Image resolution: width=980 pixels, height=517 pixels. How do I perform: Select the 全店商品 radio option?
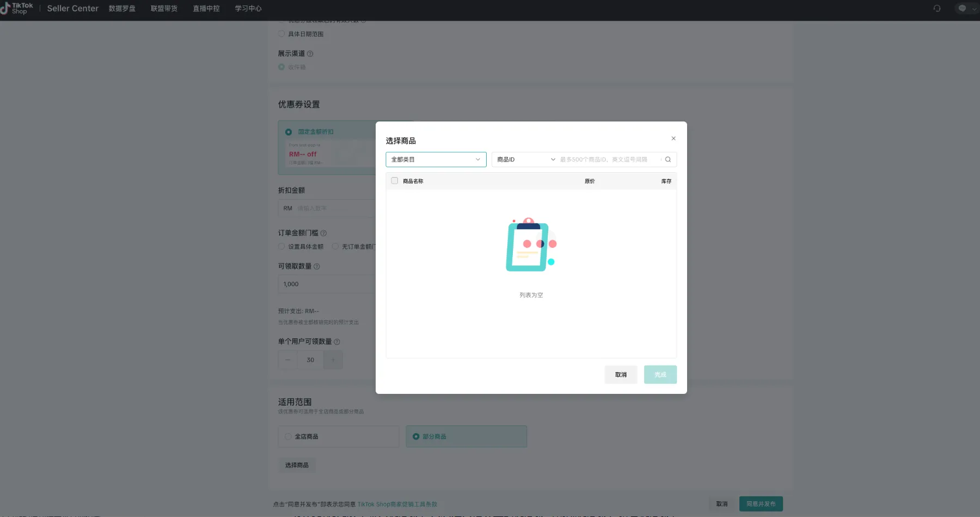(288, 436)
